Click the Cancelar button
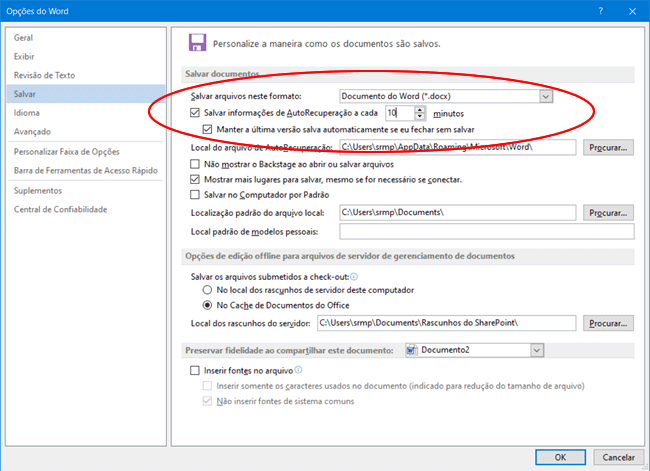The image size is (650, 471). click(615, 456)
